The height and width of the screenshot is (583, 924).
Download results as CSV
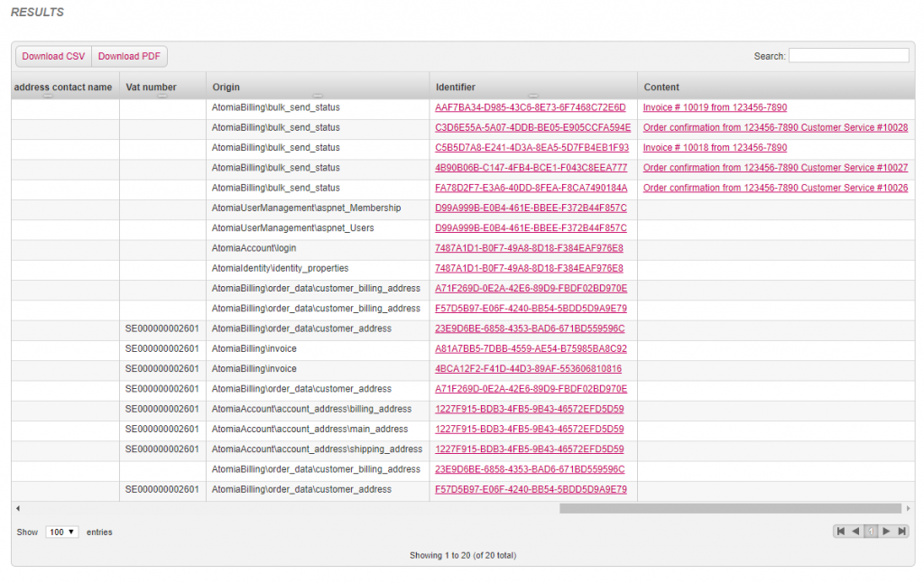point(52,55)
